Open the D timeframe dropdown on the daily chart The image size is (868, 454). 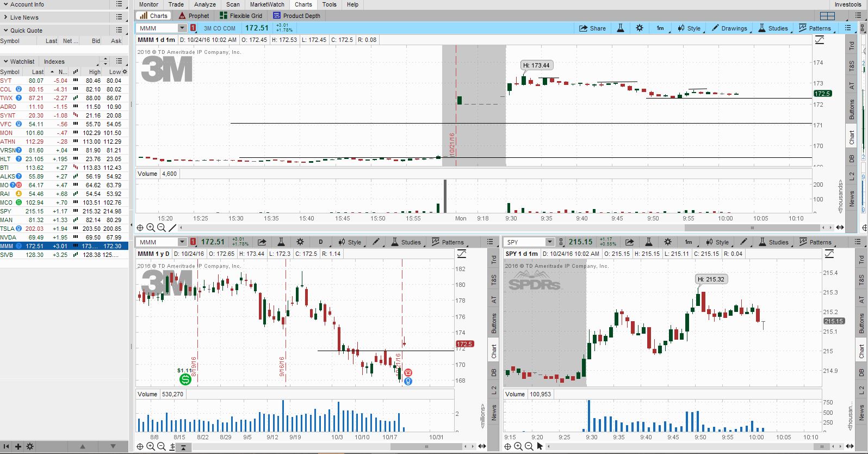[x=321, y=242]
